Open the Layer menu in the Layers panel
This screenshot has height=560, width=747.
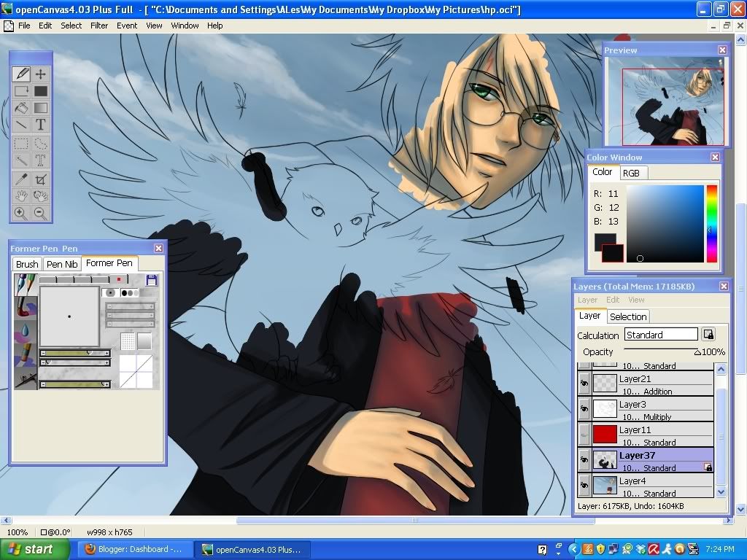[587, 300]
